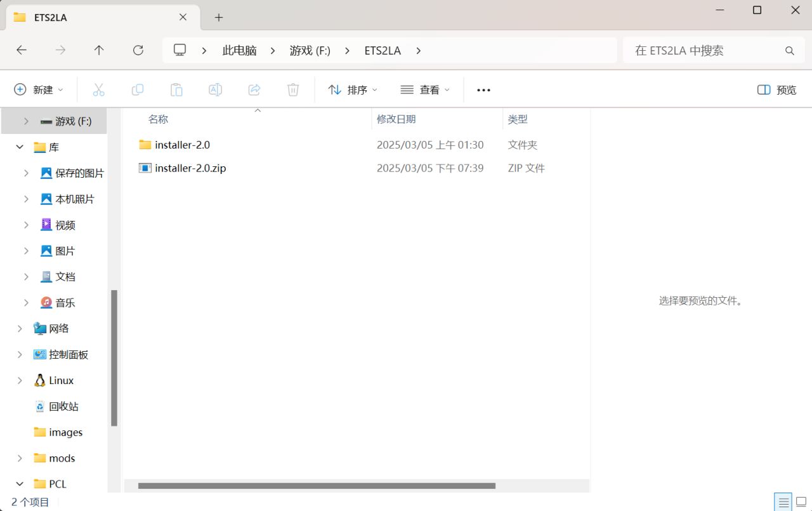
Task: Click the ZIP 文件 type cell
Action: coord(527,168)
